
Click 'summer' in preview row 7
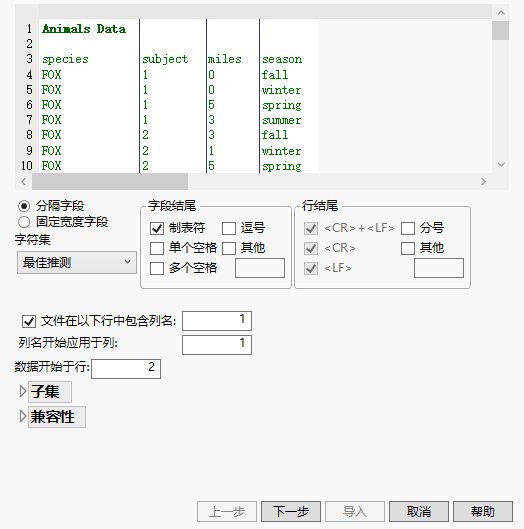282,120
